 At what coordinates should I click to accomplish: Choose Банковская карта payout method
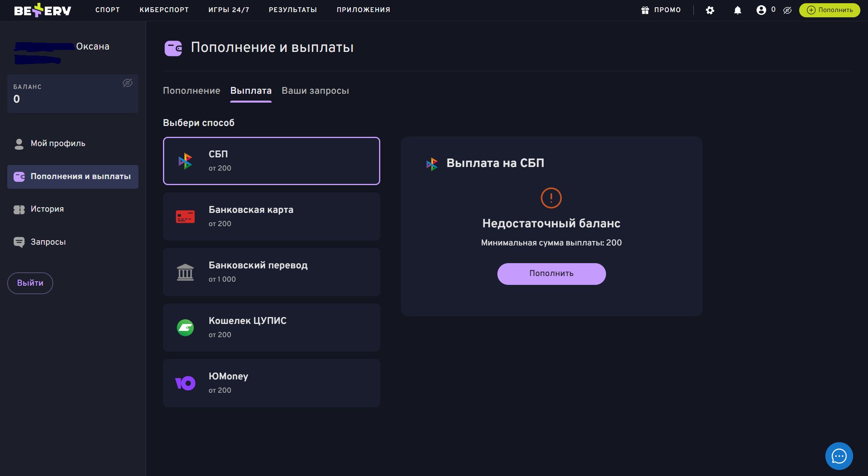click(272, 216)
